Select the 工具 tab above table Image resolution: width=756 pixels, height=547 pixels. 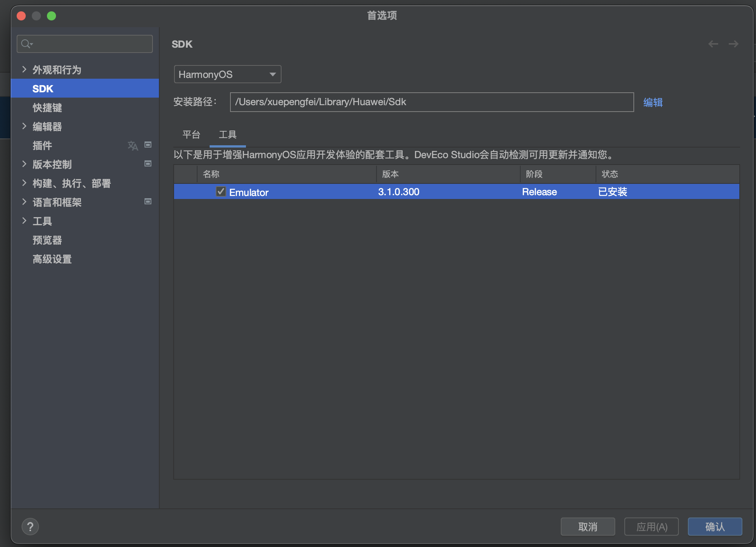[227, 135]
